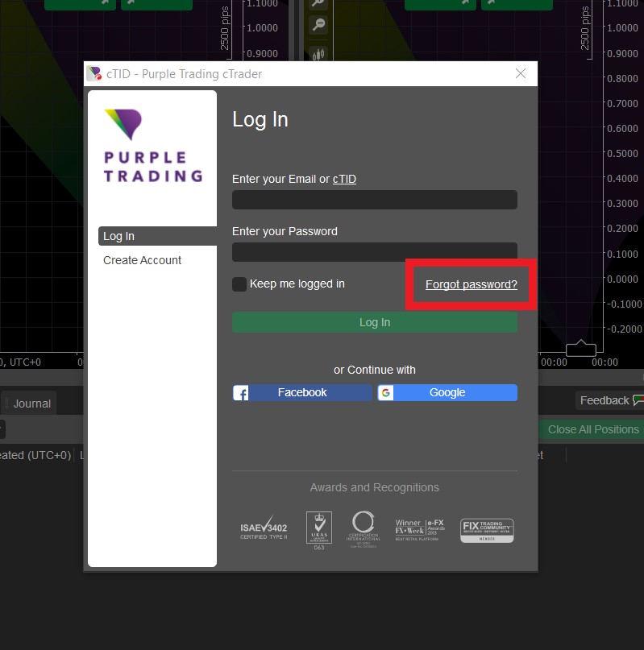Click the Google logo icon

click(x=385, y=392)
